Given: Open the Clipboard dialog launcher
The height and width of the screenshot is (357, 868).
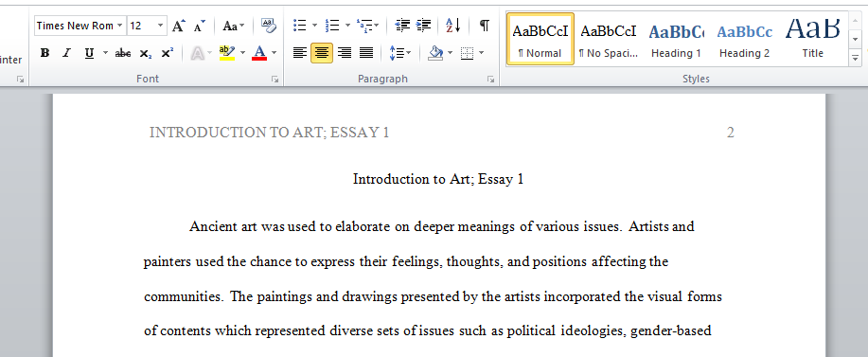Looking at the screenshot, I should (21, 80).
